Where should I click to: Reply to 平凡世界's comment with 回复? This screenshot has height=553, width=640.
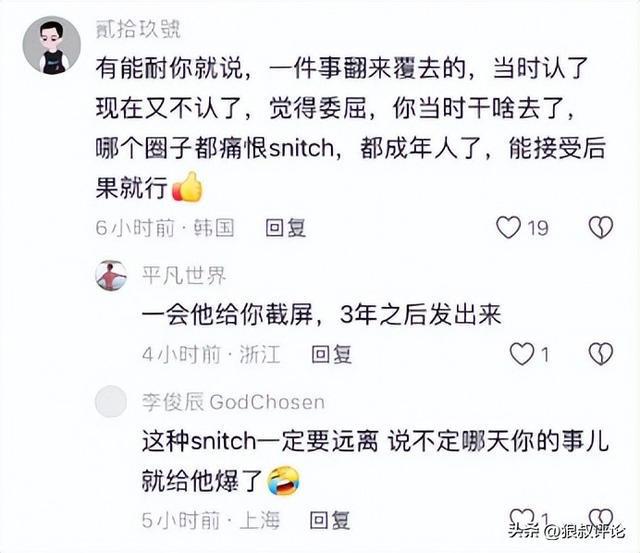tap(331, 354)
